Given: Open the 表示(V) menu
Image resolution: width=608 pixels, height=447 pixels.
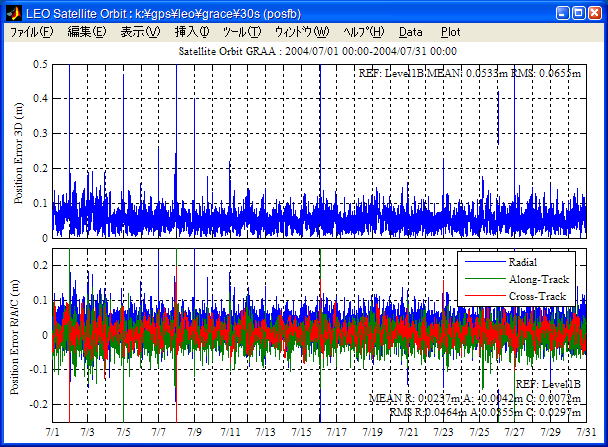Looking at the screenshot, I should tap(140, 32).
